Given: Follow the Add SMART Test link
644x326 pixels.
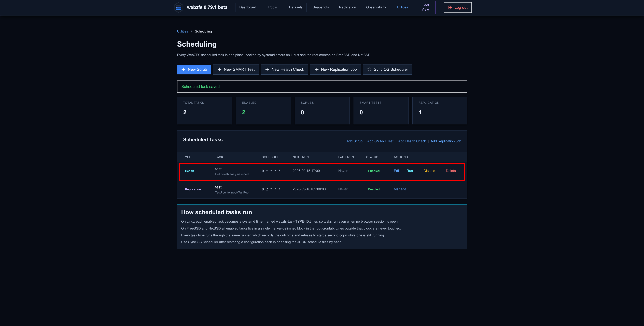Looking at the screenshot, I should point(380,141).
